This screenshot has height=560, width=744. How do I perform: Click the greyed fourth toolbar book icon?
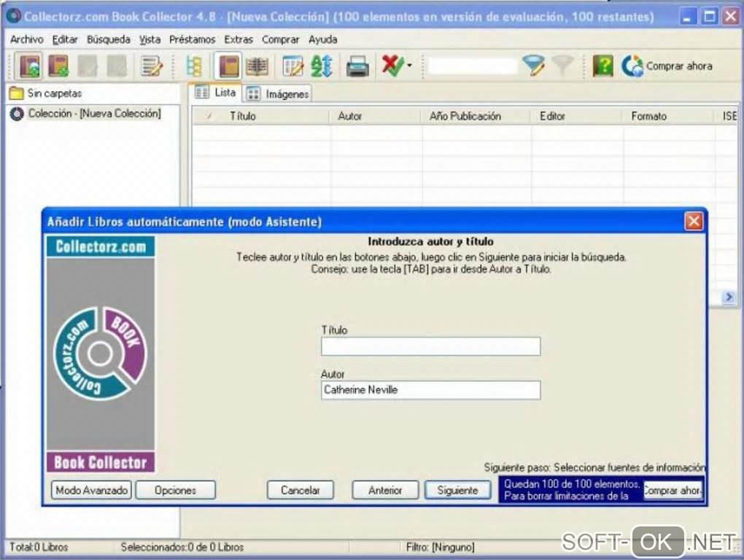click(117, 66)
